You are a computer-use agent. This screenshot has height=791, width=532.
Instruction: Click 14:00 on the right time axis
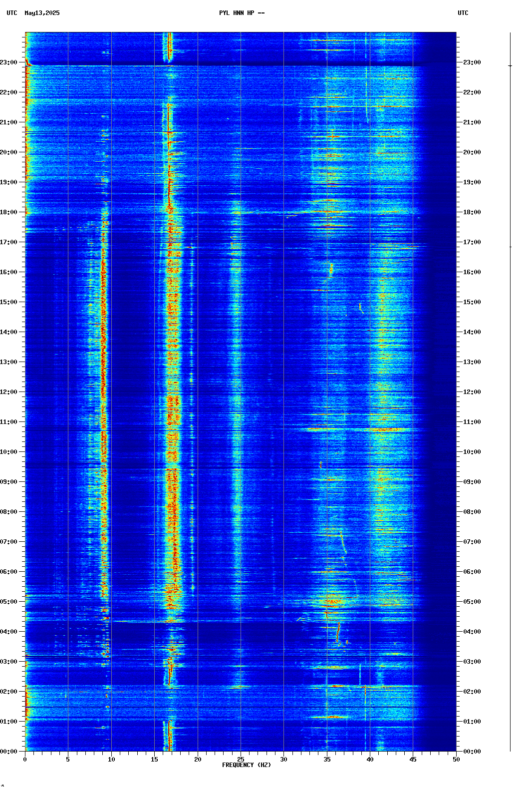(x=472, y=332)
